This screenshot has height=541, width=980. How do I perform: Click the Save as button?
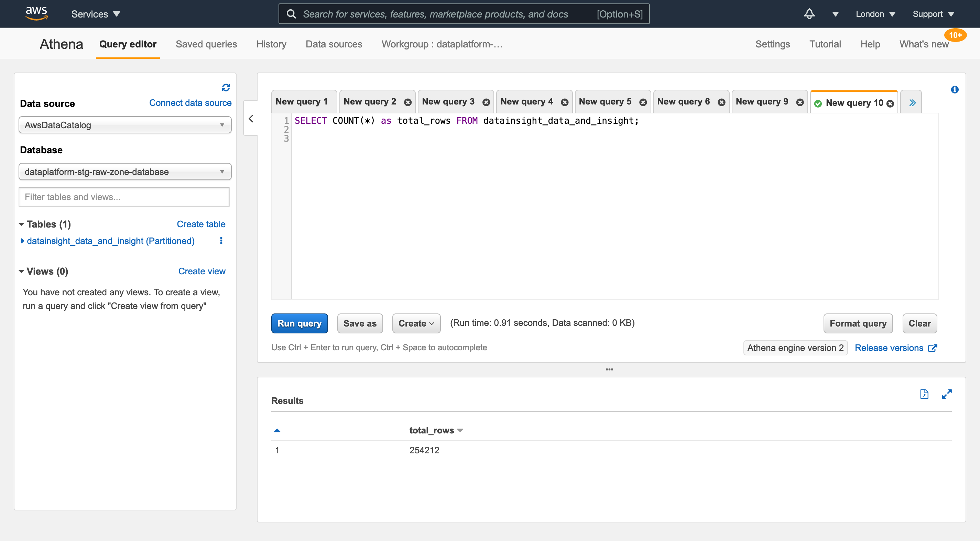point(360,323)
